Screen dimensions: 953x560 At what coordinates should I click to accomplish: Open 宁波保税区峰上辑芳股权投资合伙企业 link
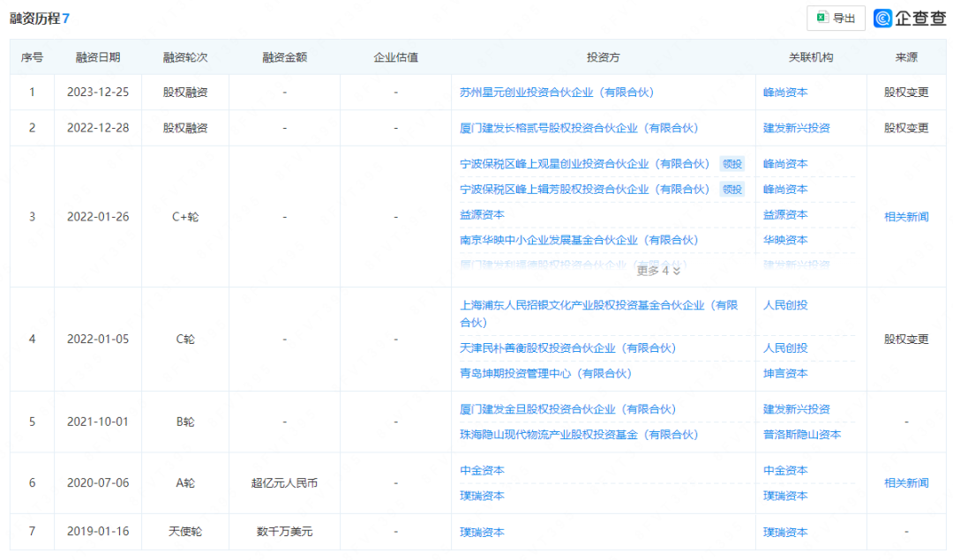pos(585,190)
